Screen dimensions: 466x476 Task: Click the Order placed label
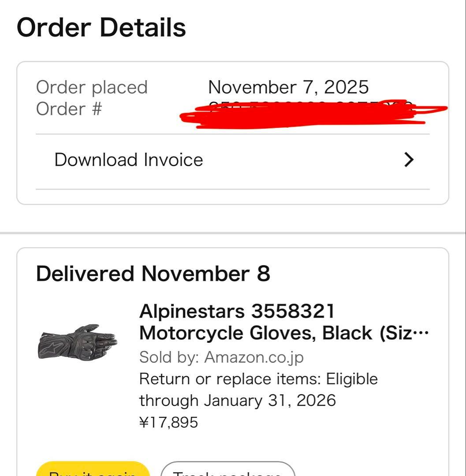click(92, 87)
